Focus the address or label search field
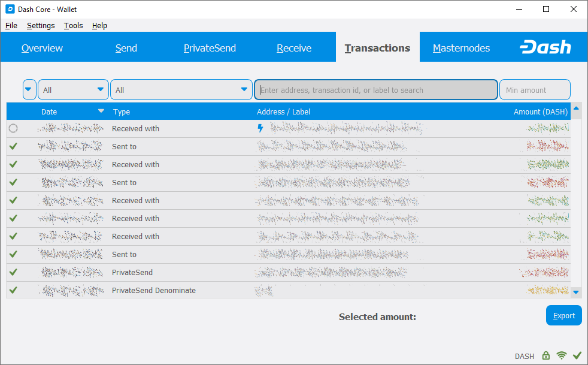 [x=376, y=89]
